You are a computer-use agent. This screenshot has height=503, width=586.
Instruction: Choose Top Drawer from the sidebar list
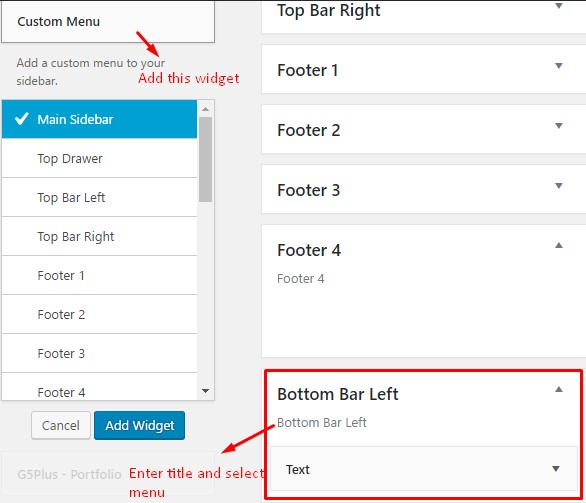(99, 158)
